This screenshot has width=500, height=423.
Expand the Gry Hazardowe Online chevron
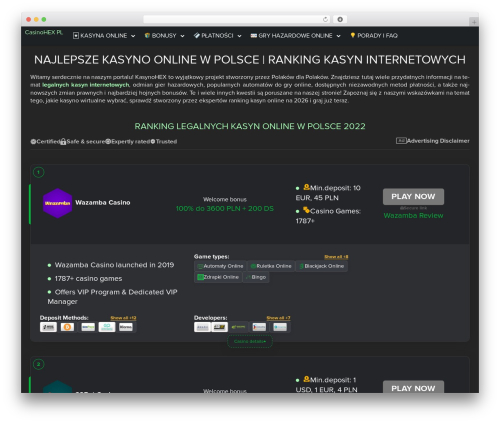tap(338, 36)
